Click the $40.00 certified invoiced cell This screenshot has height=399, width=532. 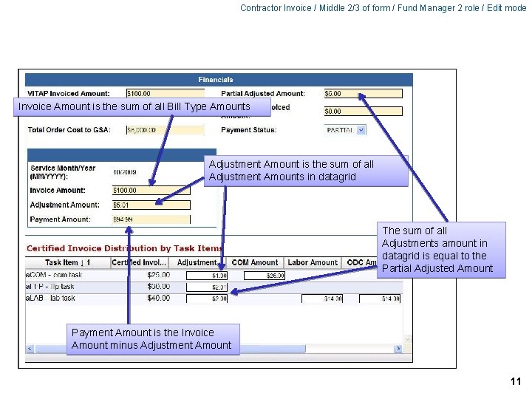[159, 299]
